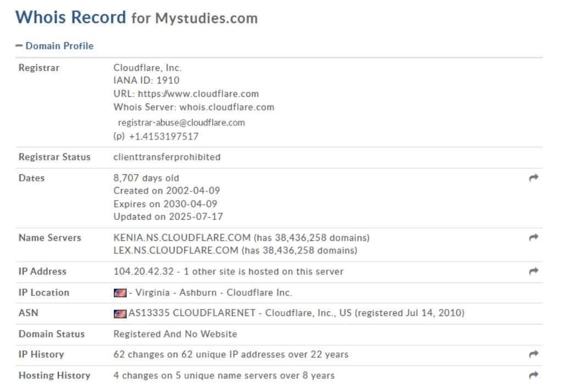Select the IANA ID: 1910 text

[x=146, y=80]
